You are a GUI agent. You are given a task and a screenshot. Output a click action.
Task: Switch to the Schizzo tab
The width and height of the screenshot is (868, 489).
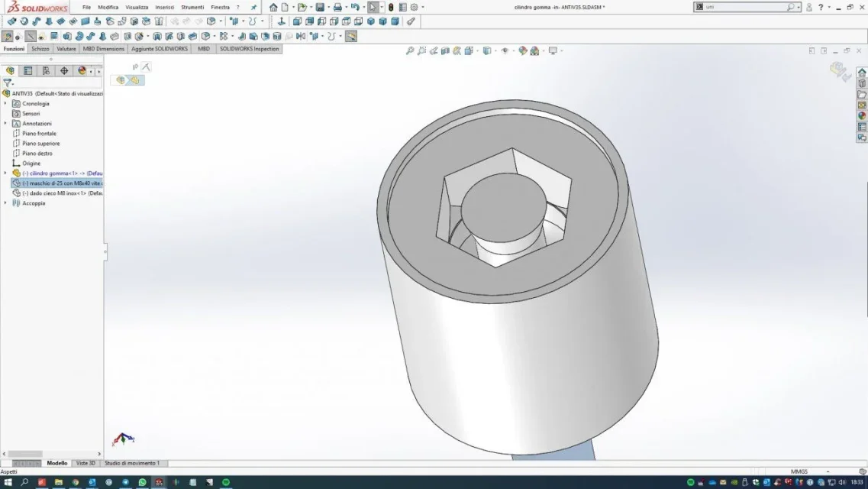click(40, 49)
